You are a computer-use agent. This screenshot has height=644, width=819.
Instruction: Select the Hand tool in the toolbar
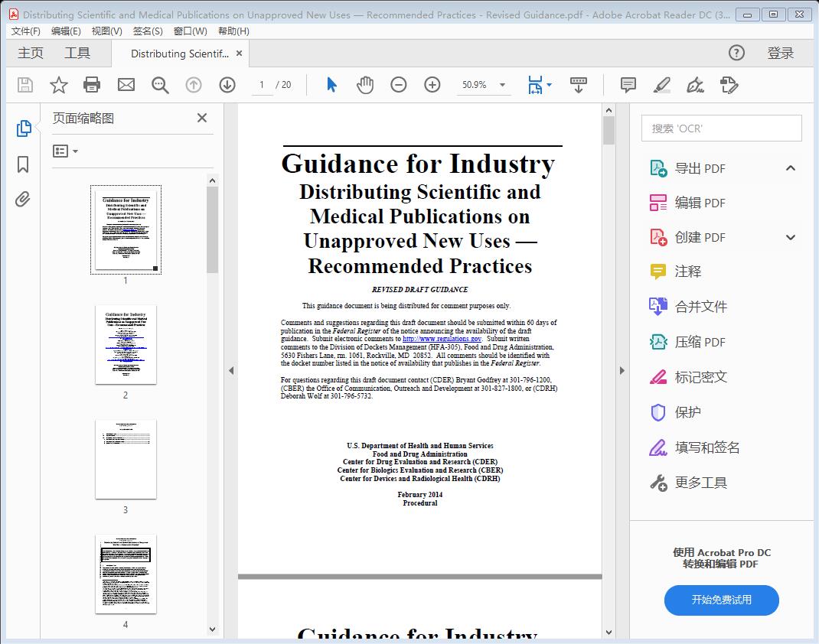pyautogui.click(x=365, y=85)
